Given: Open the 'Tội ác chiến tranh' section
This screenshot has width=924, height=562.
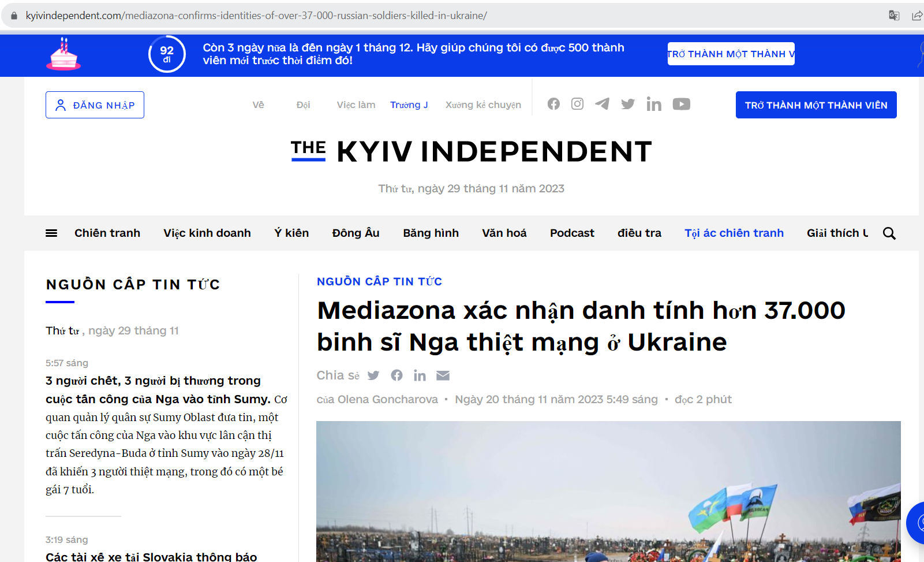Looking at the screenshot, I should coord(734,233).
